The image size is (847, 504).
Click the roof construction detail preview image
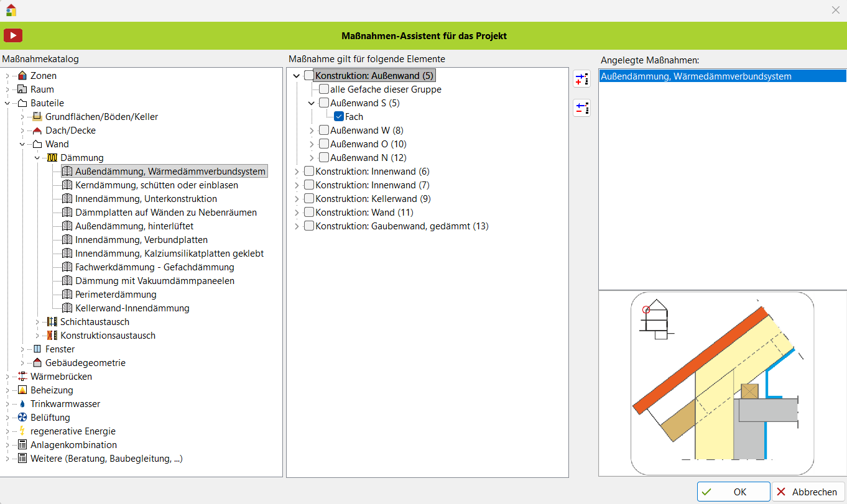722,383
